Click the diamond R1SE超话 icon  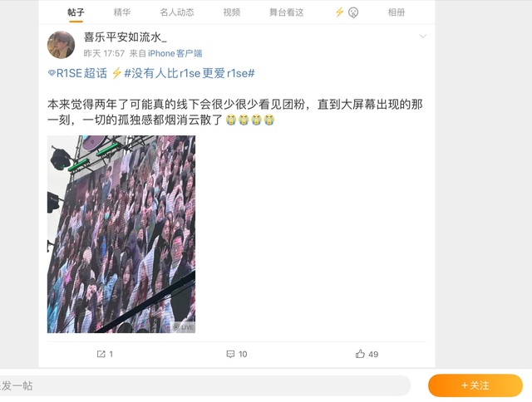pos(52,73)
